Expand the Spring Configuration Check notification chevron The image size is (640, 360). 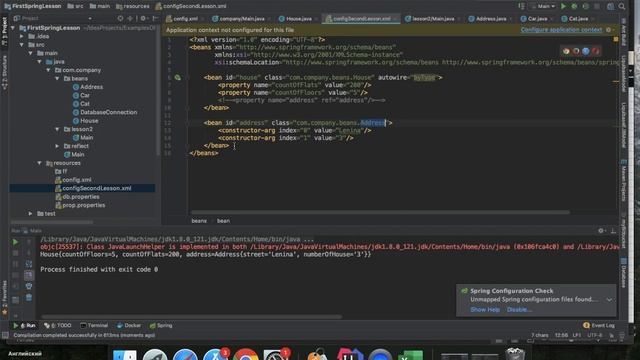(x=609, y=300)
